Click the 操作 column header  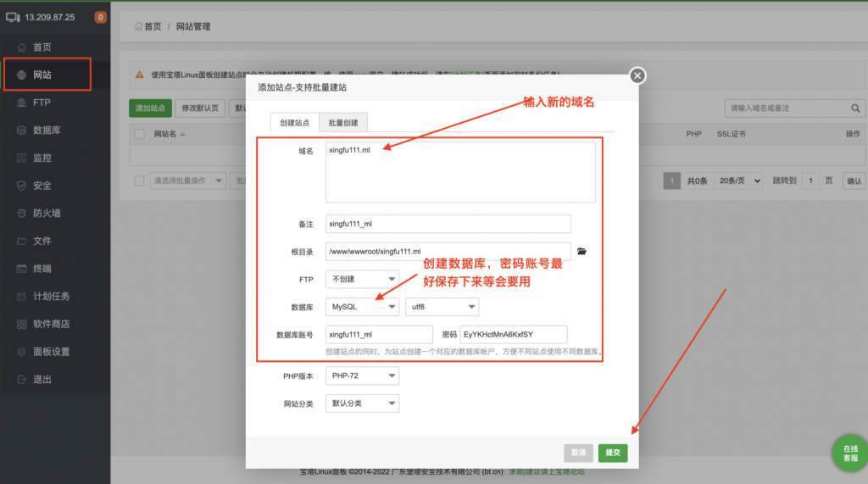click(x=853, y=134)
